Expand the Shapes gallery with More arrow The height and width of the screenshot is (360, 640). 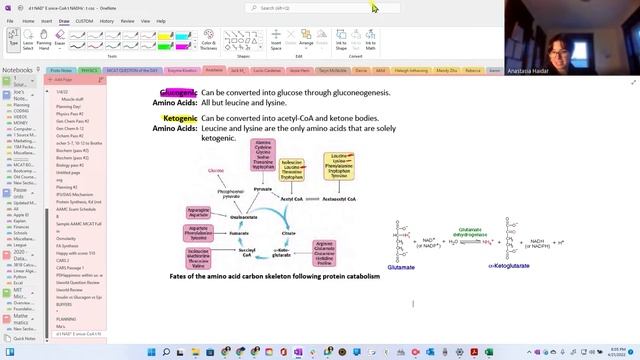click(260, 48)
